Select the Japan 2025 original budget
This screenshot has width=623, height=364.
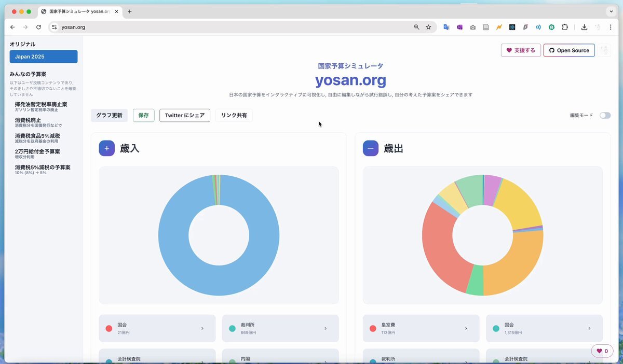tap(44, 57)
